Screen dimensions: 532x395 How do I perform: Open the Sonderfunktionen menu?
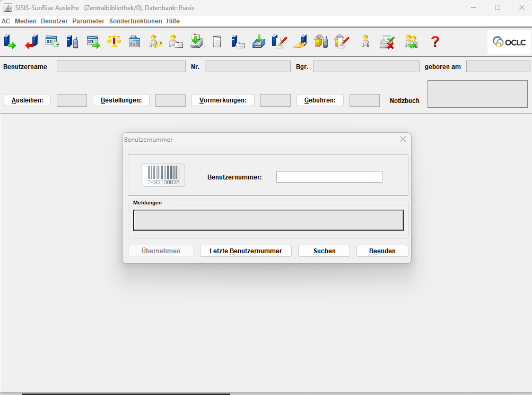pyautogui.click(x=135, y=21)
